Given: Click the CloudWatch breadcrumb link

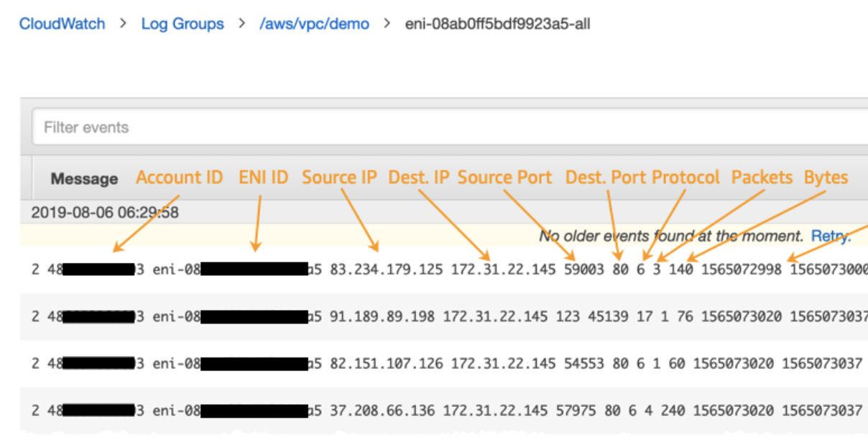Looking at the screenshot, I should [x=62, y=24].
